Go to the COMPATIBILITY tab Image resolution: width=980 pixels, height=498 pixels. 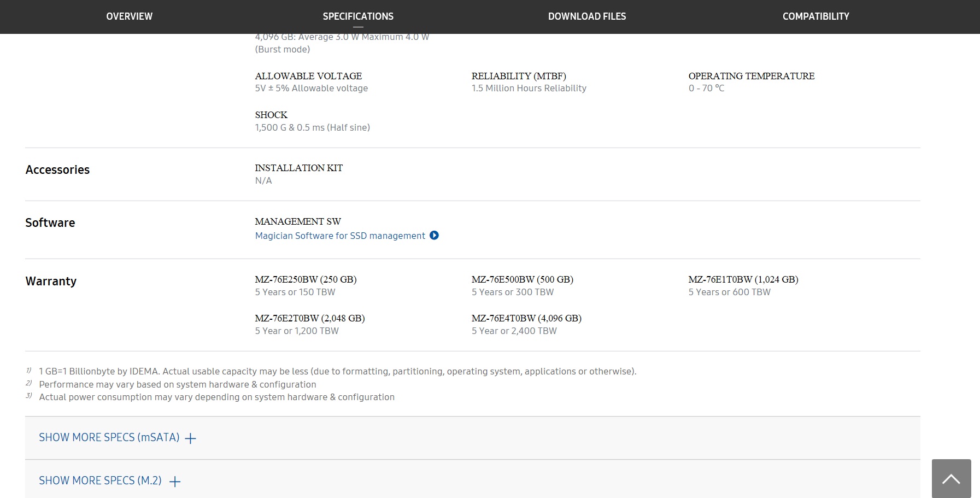(815, 16)
